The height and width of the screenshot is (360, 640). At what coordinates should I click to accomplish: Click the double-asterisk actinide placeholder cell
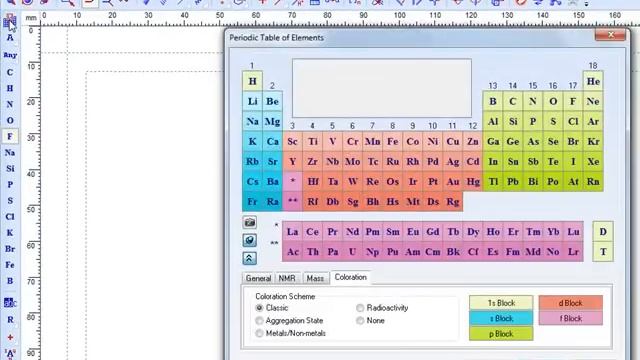coord(292,202)
